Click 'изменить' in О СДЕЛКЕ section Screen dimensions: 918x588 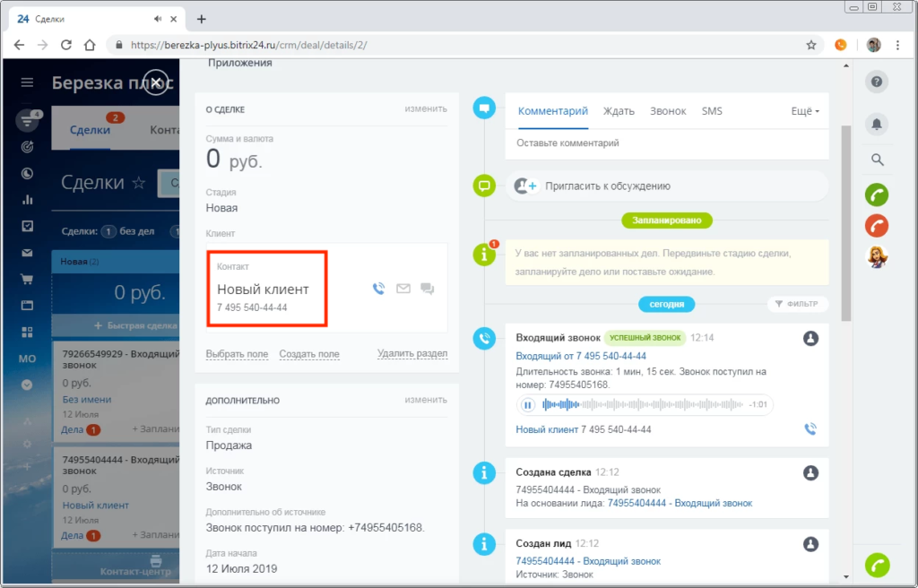[x=426, y=108]
